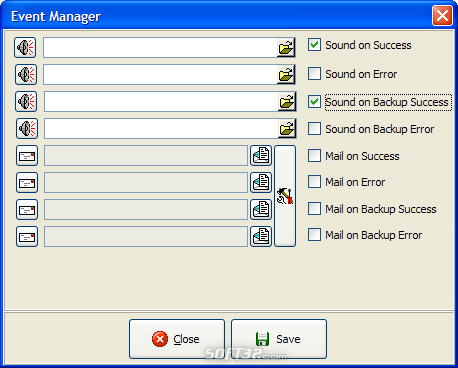This screenshot has width=458, height=368.
Task: Browse folder for Sound on Error file
Action: (286, 74)
